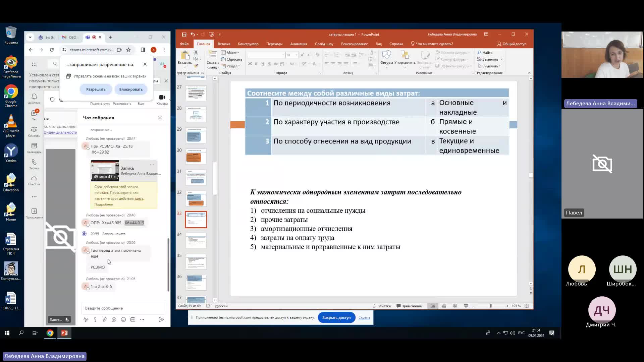Click the Скрыть link in sharing bar

364,317
